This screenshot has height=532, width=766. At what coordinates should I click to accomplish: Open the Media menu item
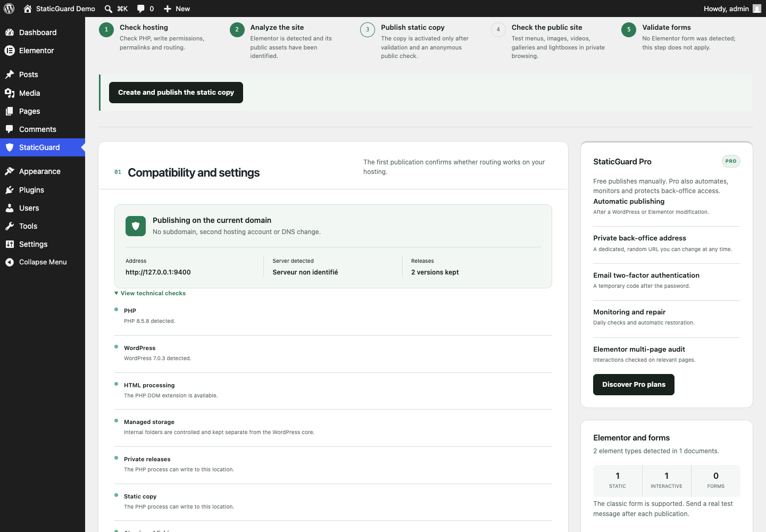[43, 93]
